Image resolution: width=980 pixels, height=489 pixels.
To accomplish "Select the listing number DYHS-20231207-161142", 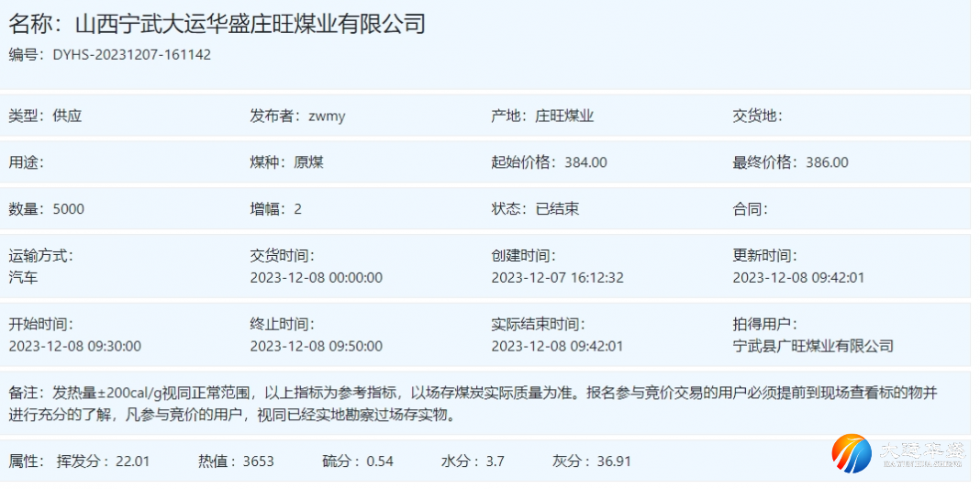I will (x=131, y=55).
